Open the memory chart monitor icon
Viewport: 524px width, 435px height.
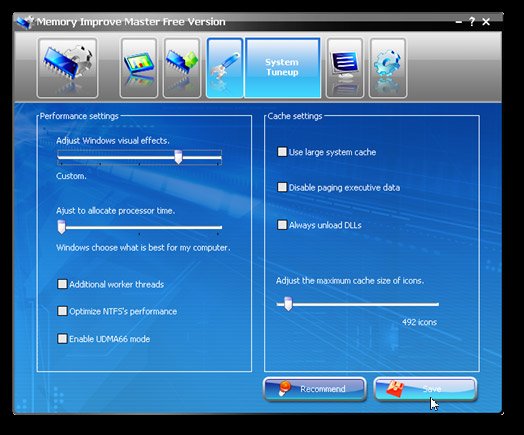(139, 68)
